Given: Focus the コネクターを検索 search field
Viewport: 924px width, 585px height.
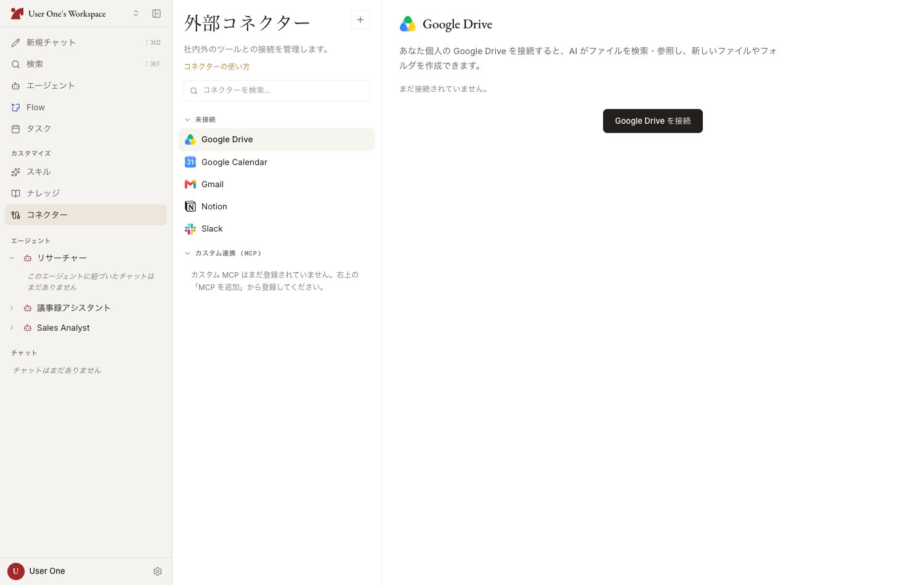Looking at the screenshot, I should [277, 91].
